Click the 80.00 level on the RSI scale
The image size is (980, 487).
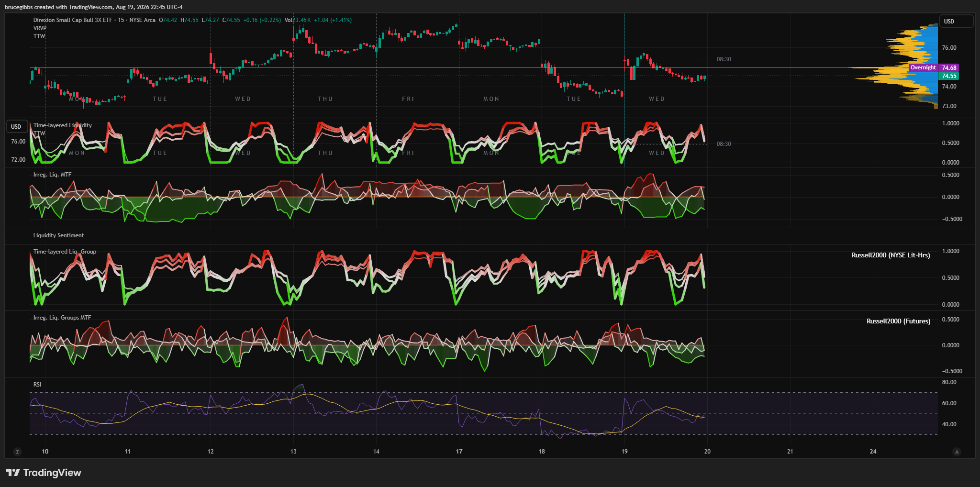click(949, 382)
